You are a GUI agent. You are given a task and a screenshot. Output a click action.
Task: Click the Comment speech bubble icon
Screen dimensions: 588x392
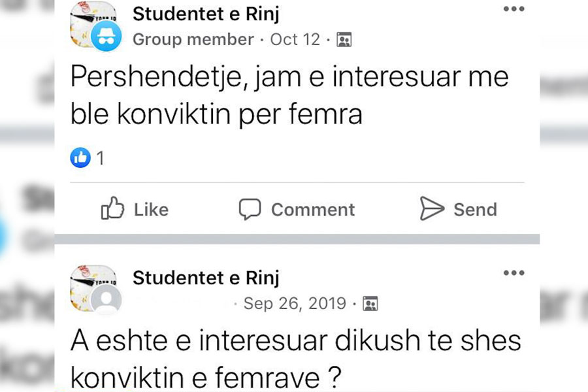pos(250,209)
